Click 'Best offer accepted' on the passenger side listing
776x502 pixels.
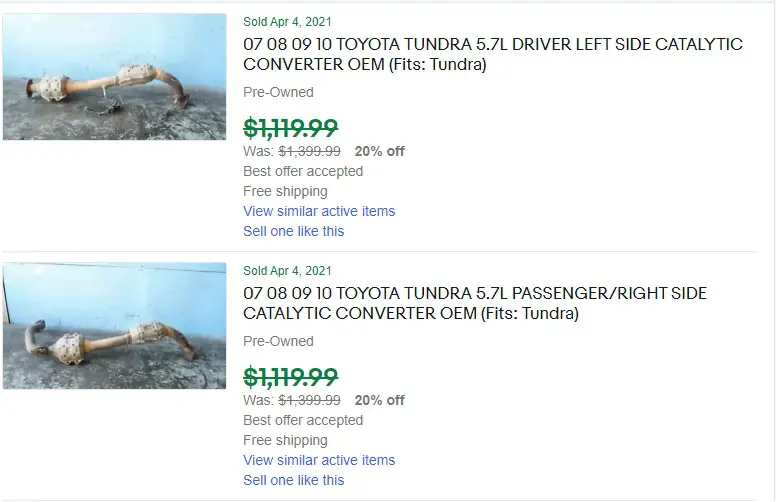tap(303, 420)
